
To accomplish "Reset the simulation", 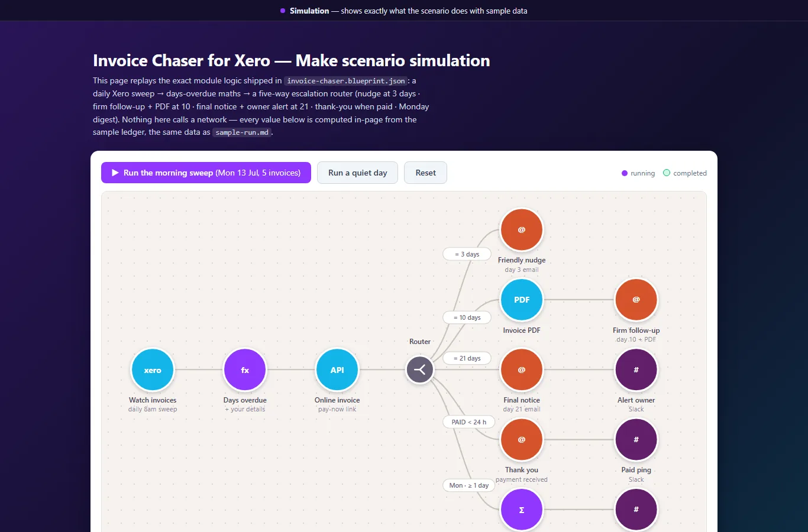I will pyautogui.click(x=425, y=173).
